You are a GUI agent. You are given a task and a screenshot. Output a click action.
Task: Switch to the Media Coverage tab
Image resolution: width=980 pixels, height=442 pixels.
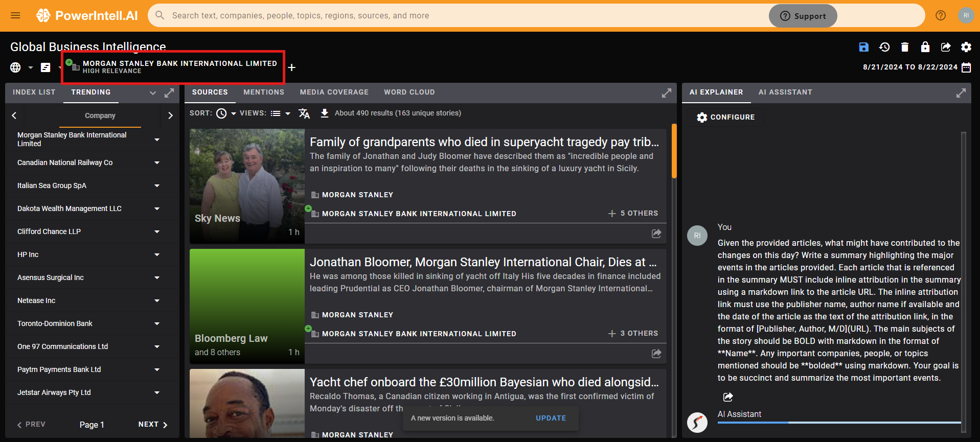point(334,92)
